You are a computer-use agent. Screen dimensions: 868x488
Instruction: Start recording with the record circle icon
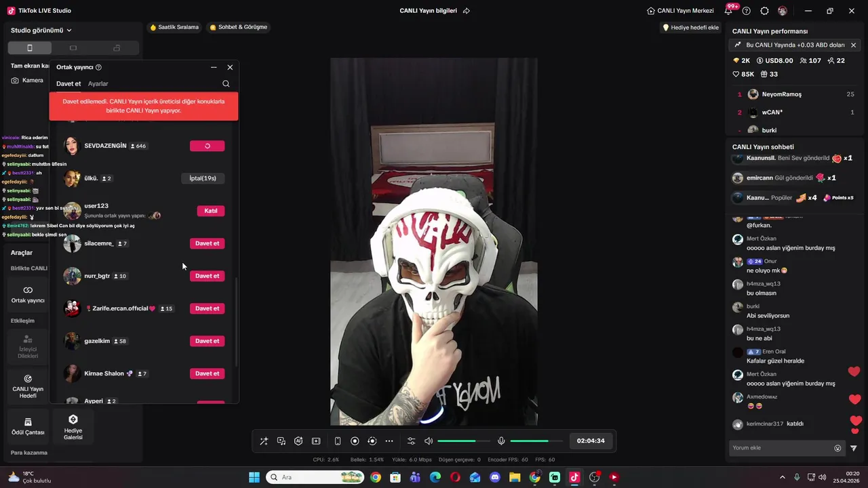[x=355, y=441]
